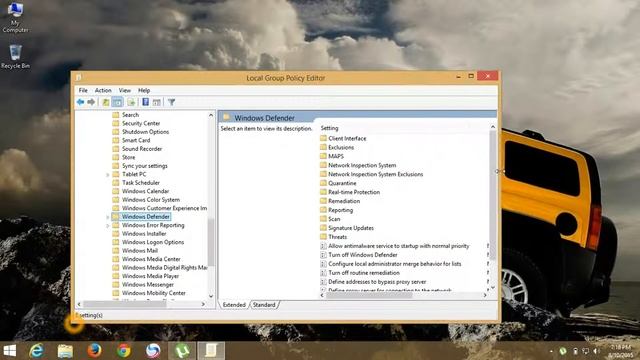Go back using the blue Back arrow
The height and width of the screenshot is (360, 640).
(x=80, y=102)
